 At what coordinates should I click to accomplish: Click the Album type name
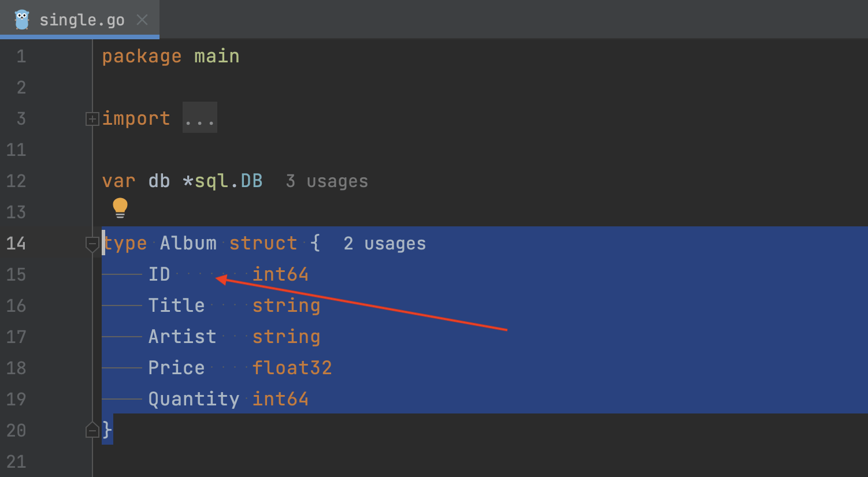pyautogui.click(x=188, y=243)
